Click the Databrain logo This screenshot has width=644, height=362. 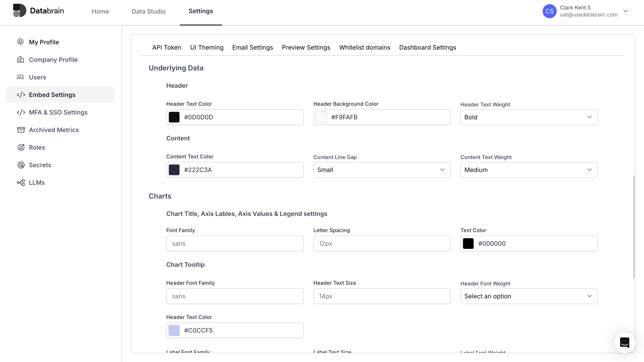38,11
